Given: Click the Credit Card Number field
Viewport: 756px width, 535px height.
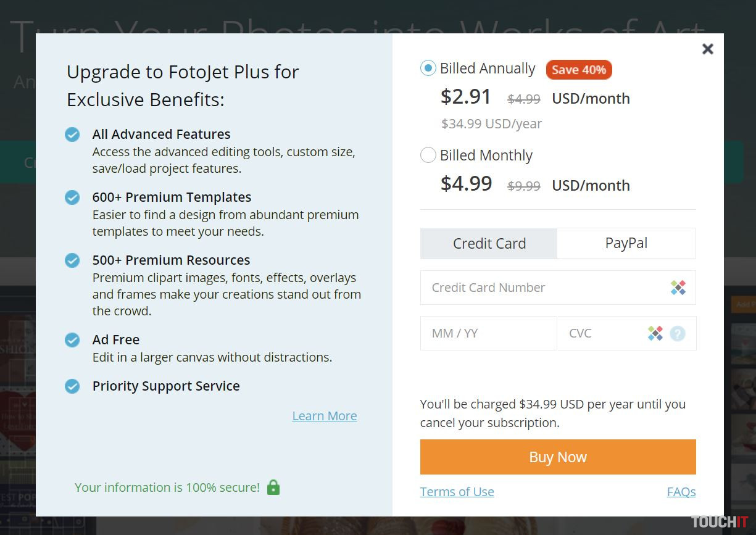Looking at the screenshot, I should pos(543,288).
